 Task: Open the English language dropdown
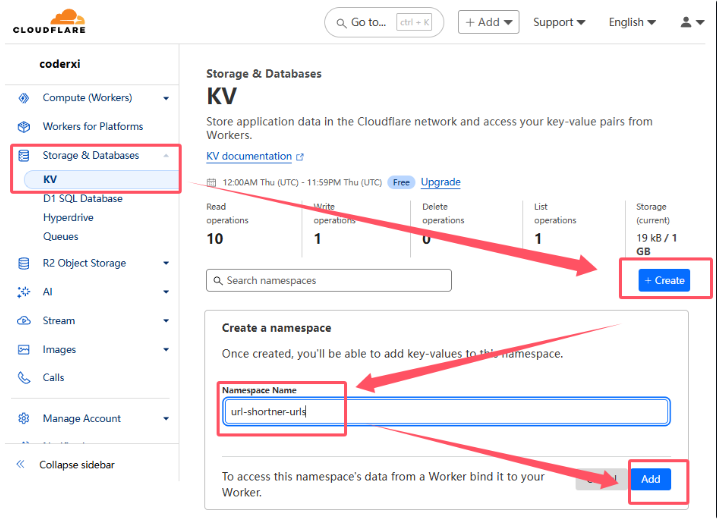[631, 22]
